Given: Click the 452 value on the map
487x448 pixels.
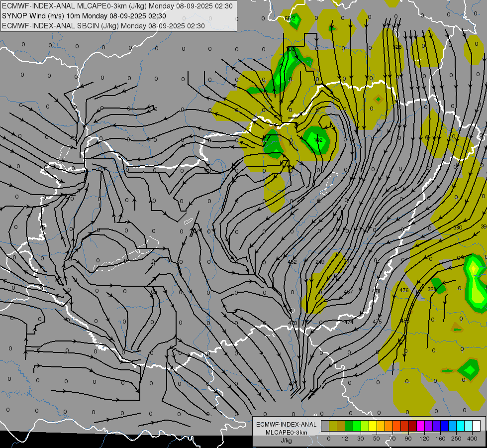Looking at the screenshot, I should (x=292, y=262).
